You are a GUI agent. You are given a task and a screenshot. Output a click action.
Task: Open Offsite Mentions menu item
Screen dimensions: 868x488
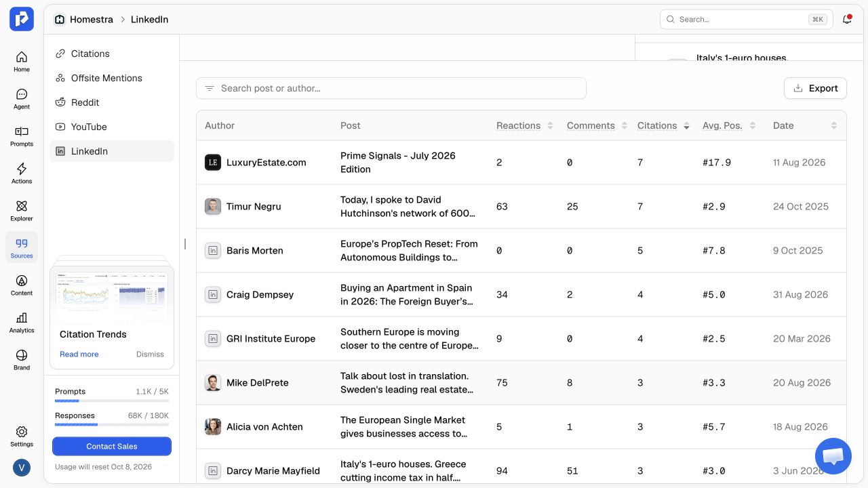tap(112, 78)
